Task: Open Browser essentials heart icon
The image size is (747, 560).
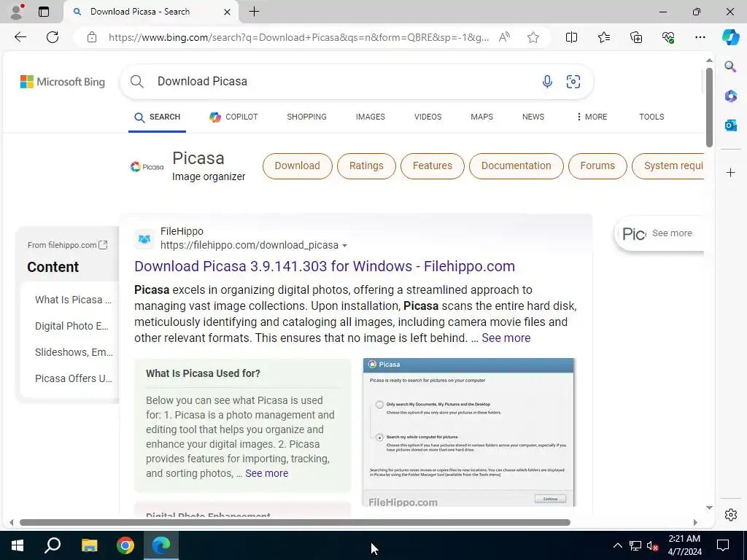Action: [668, 37]
